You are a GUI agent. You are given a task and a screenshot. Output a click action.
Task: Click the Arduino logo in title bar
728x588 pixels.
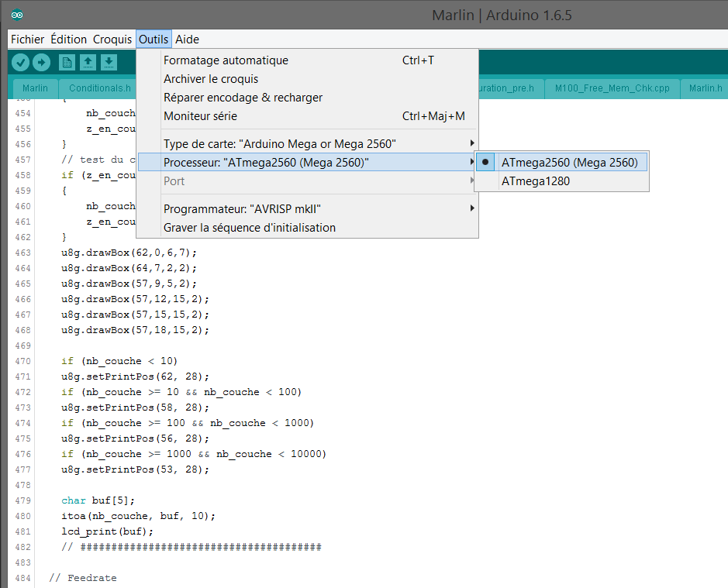tap(17, 15)
